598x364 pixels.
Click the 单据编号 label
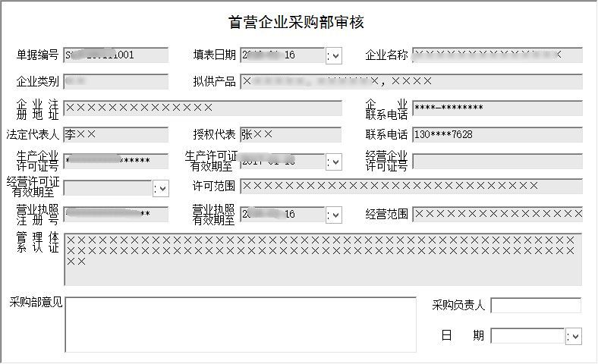coord(37,55)
